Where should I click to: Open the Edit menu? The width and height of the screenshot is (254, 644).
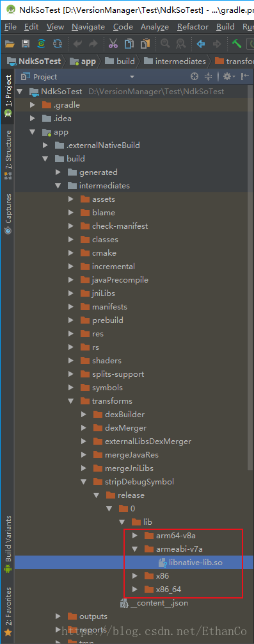coord(31,27)
